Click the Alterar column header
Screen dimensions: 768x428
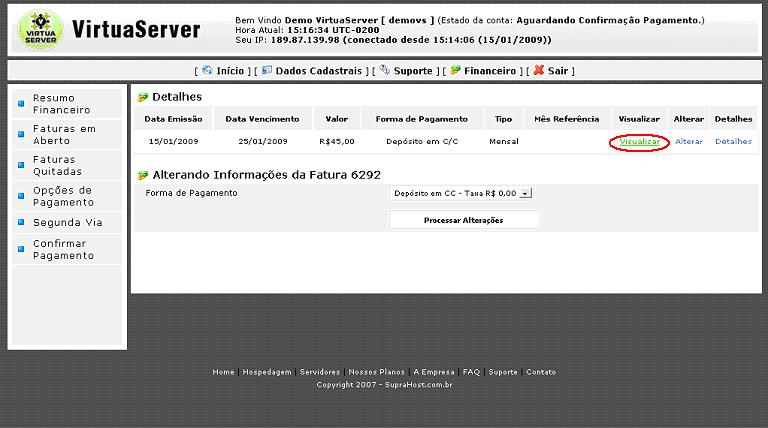[689, 119]
